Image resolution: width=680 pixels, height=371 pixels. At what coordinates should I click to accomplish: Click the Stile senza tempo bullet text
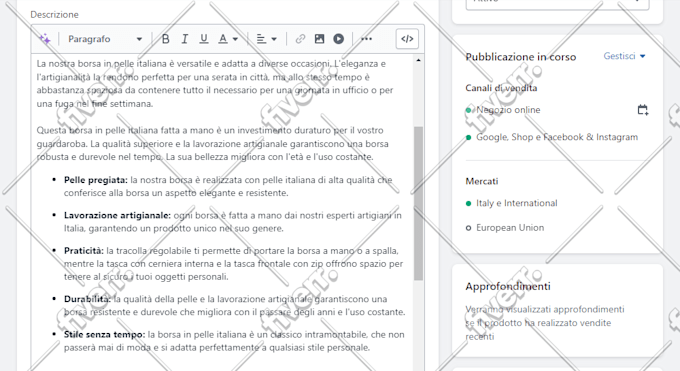pyautogui.click(x=234, y=341)
